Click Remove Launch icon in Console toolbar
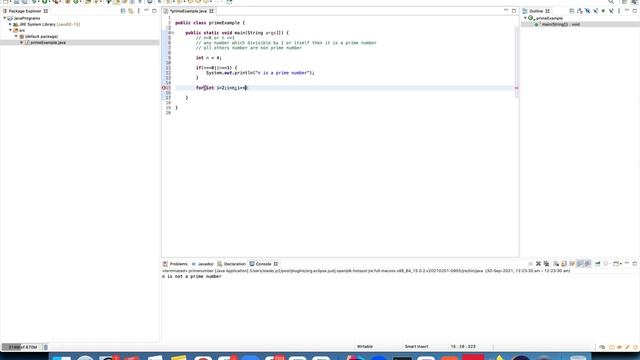 point(538,264)
